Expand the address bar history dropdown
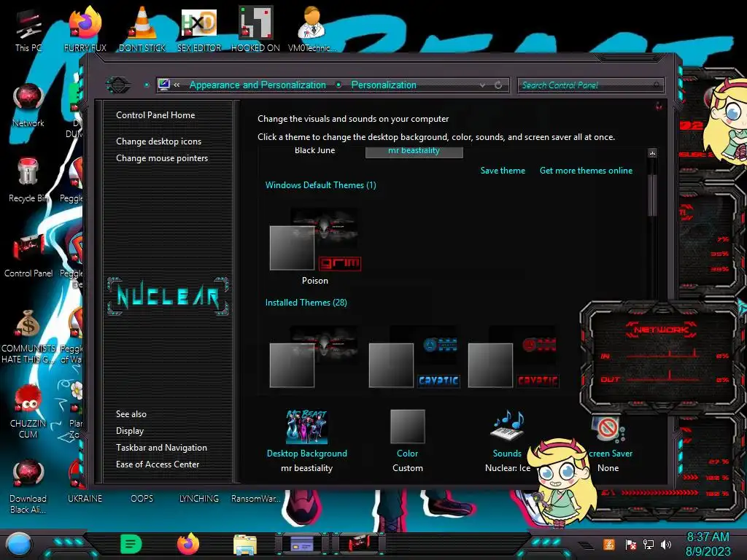The width and height of the screenshot is (747, 560). tap(483, 85)
